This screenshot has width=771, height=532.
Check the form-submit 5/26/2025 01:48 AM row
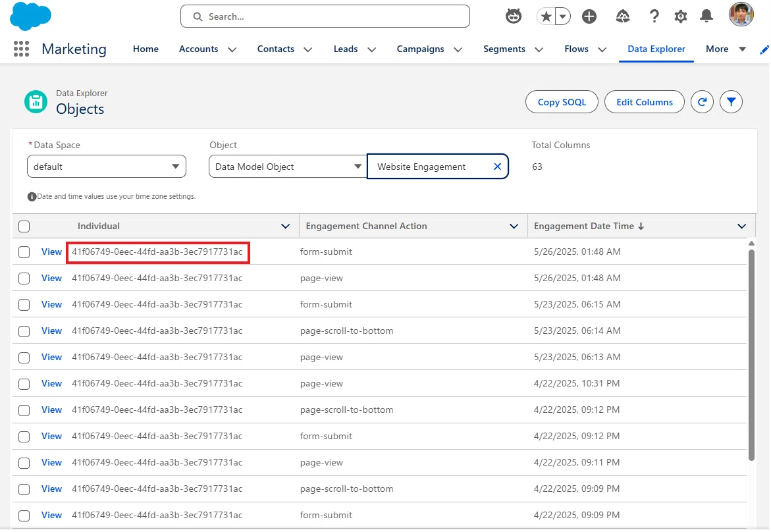click(x=24, y=252)
